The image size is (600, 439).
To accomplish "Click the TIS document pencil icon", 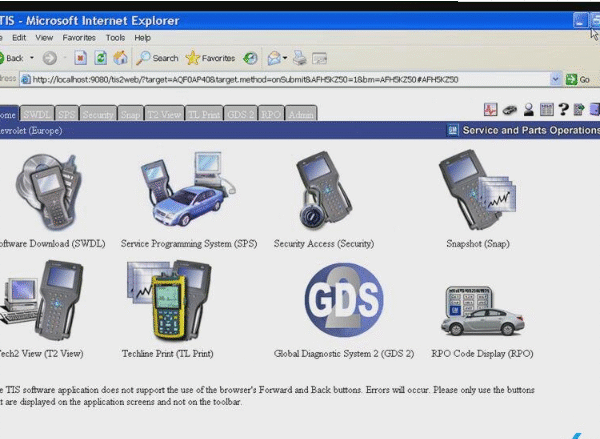I will tap(579, 109).
